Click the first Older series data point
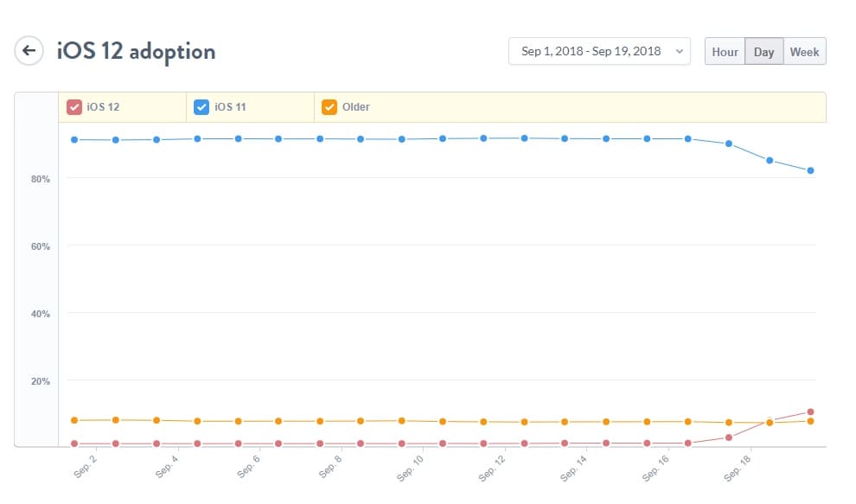The height and width of the screenshot is (504, 856). tap(74, 420)
